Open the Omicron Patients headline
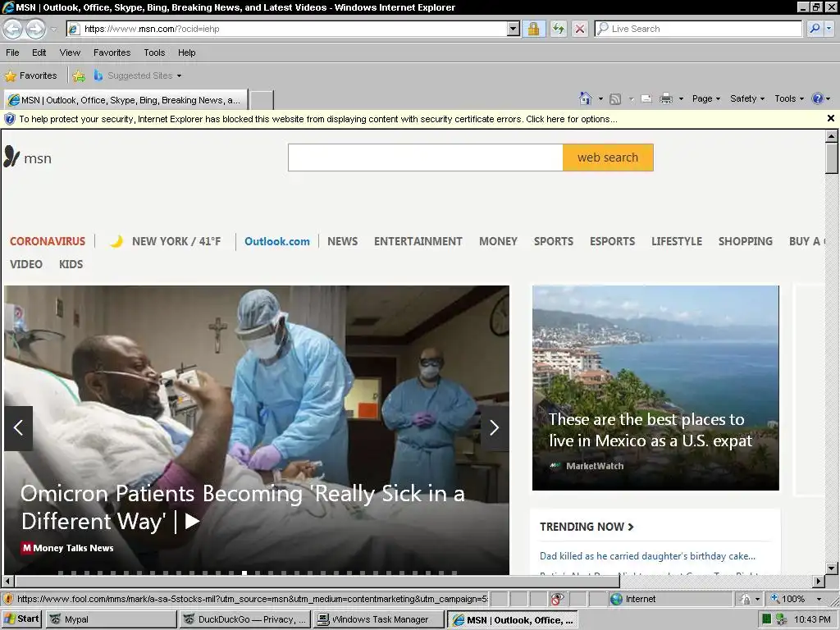 click(242, 507)
